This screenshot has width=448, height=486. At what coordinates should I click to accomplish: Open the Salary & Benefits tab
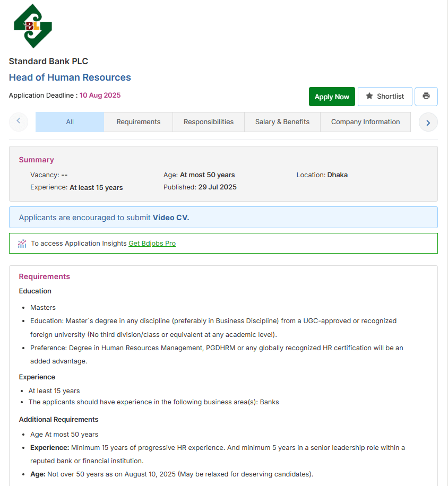coord(282,122)
